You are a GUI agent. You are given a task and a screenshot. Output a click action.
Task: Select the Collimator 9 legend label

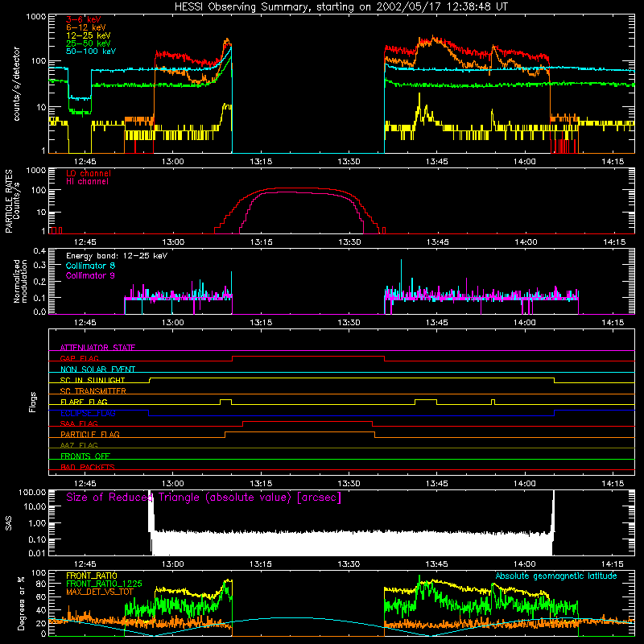click(x=90, y=275)
